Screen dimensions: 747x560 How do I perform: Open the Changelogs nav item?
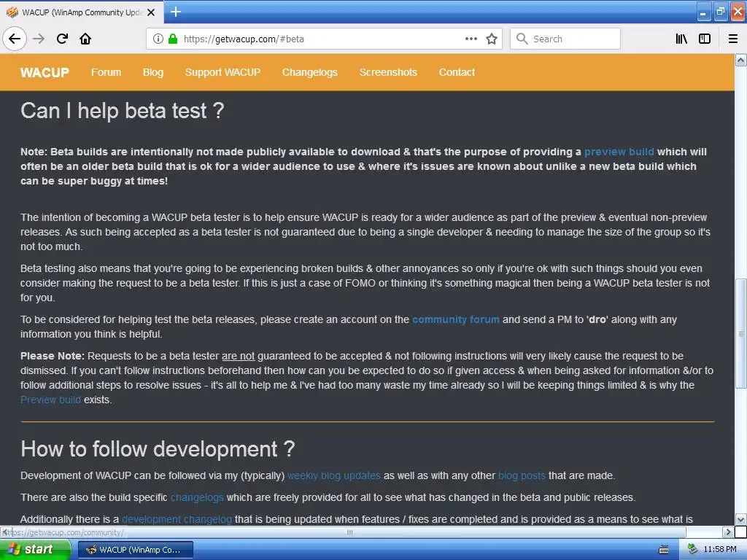pos(309,72)
